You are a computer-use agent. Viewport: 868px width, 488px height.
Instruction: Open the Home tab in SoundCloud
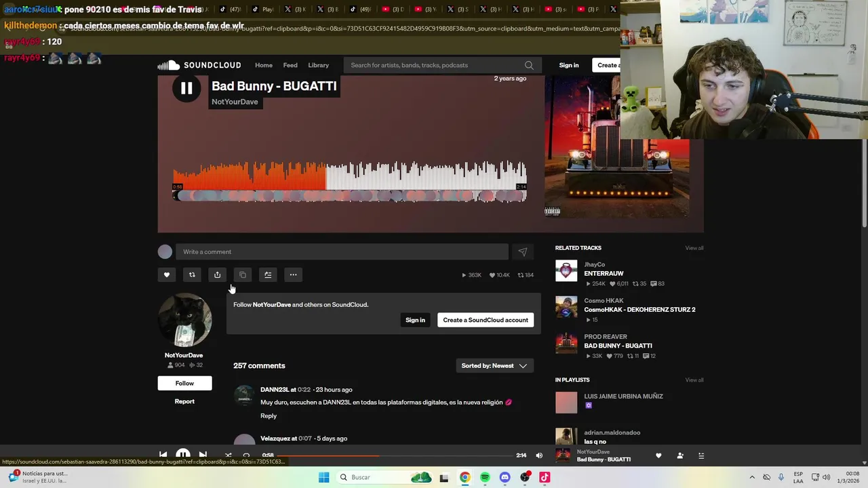pos(264,65)
